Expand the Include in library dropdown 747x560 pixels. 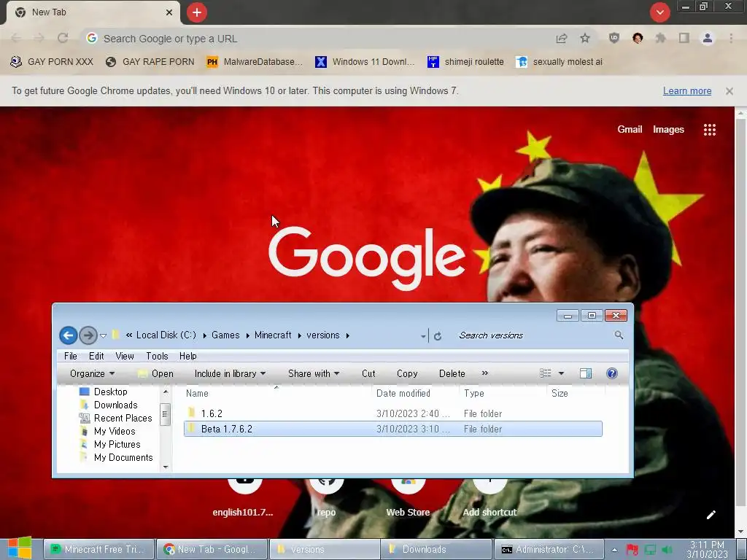point(230,374)
